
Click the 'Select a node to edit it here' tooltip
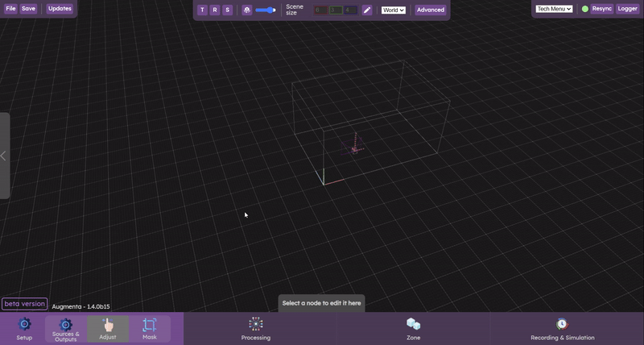click(x=321, y=303)
